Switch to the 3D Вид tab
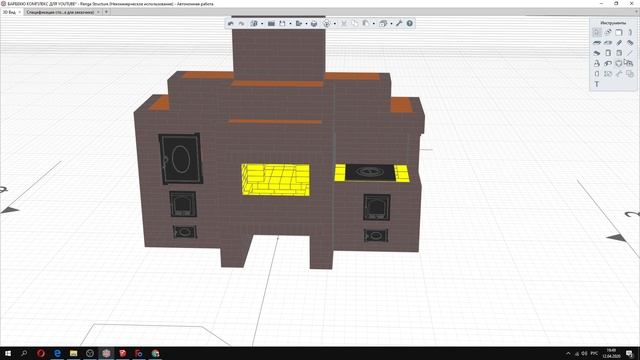 coord(9,12)
